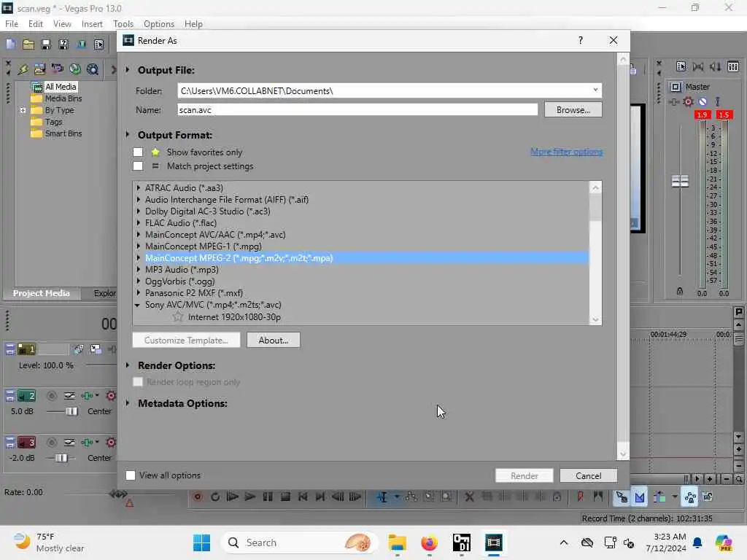This screenshot has height=560, width=747.
Task: Click the Normal Edit tool icon
Action: point(382,497)
